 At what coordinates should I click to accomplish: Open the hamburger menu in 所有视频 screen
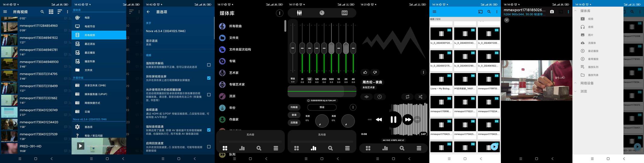coord(5,12)
